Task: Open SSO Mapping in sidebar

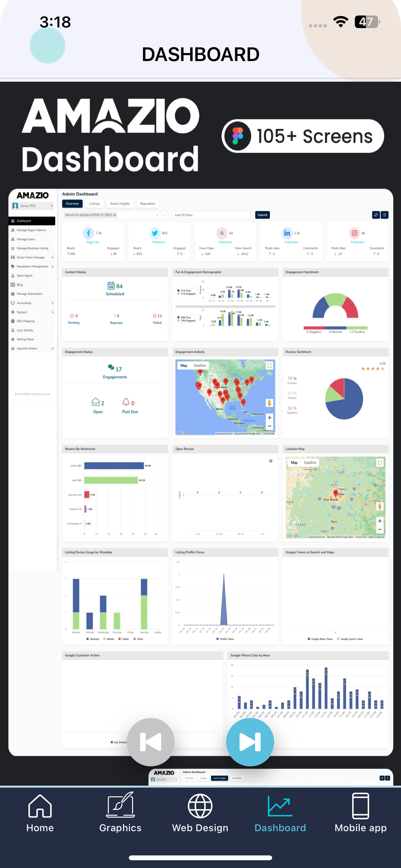Action: [32, 321]
